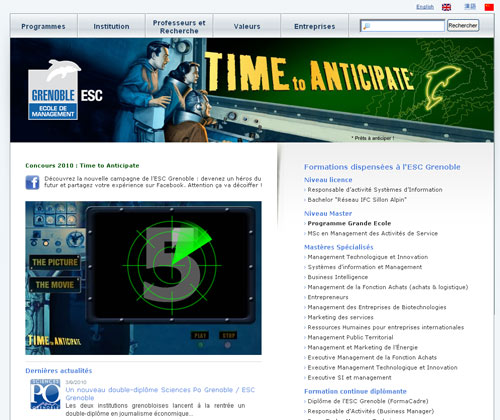The height and width of the screenshot is (420, 500).
Task: Click THE PICTURE button in the player
Action: click(55, 262)
